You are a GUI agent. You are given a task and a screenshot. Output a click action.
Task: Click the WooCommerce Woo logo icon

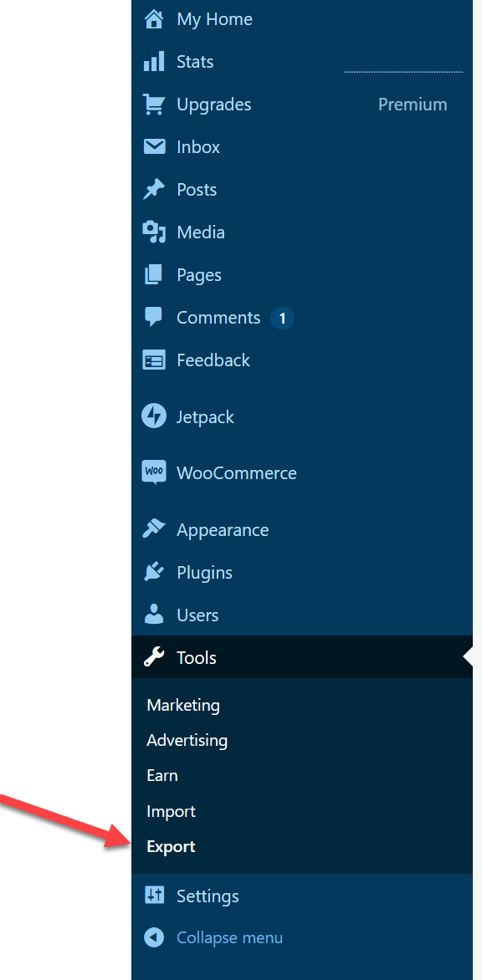coord(154,472)
